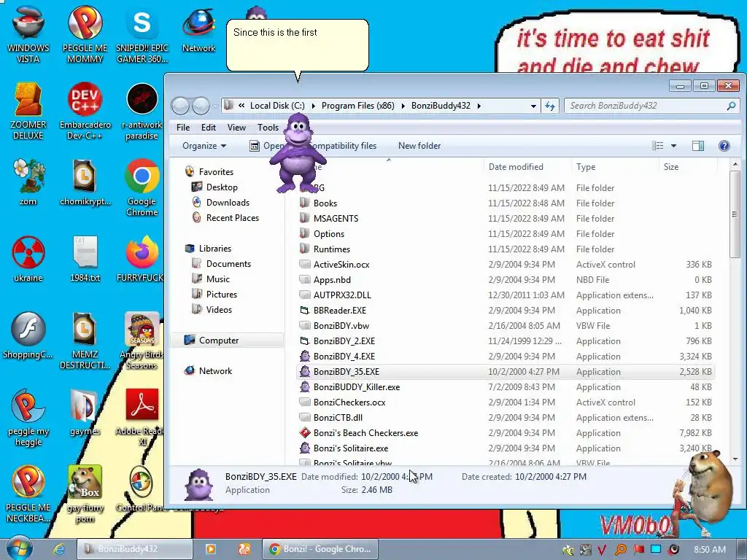Image resolution: width=747 pixels, height=560 pixels.
Task: Select Recent Places in the navigation pane
Action: coord(233,217)
